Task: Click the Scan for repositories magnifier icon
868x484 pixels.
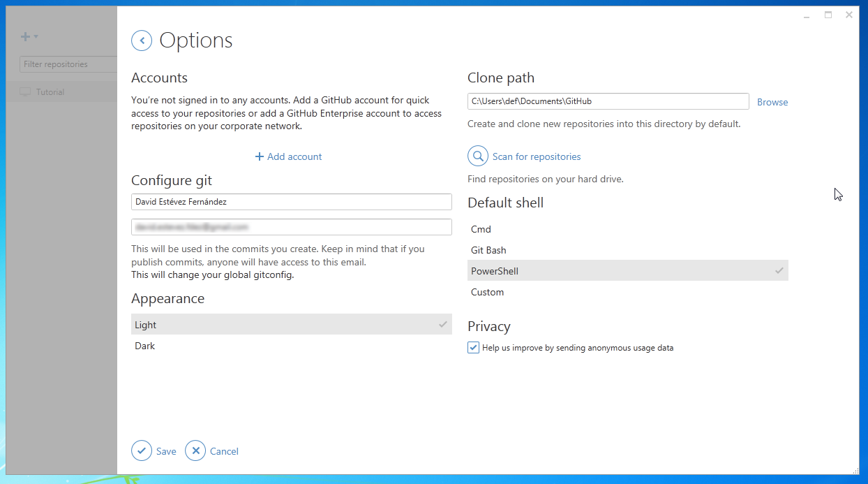Action: tap(478, 156)
